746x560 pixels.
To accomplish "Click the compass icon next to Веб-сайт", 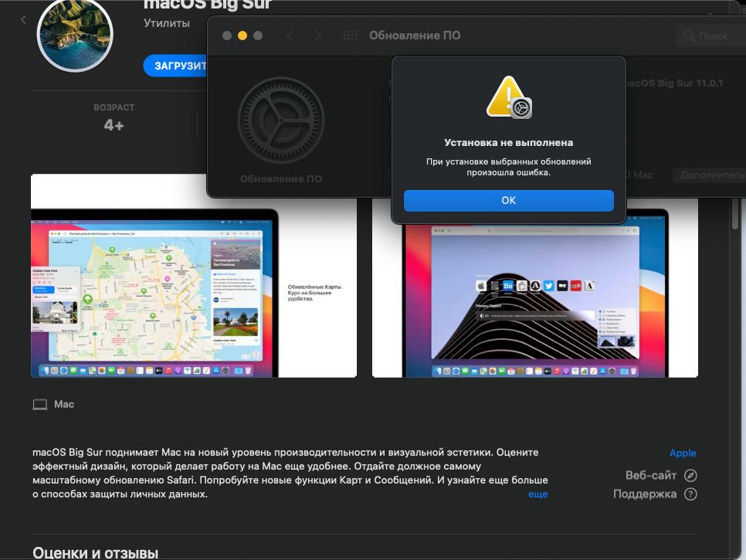I will (x=690, y=475).
